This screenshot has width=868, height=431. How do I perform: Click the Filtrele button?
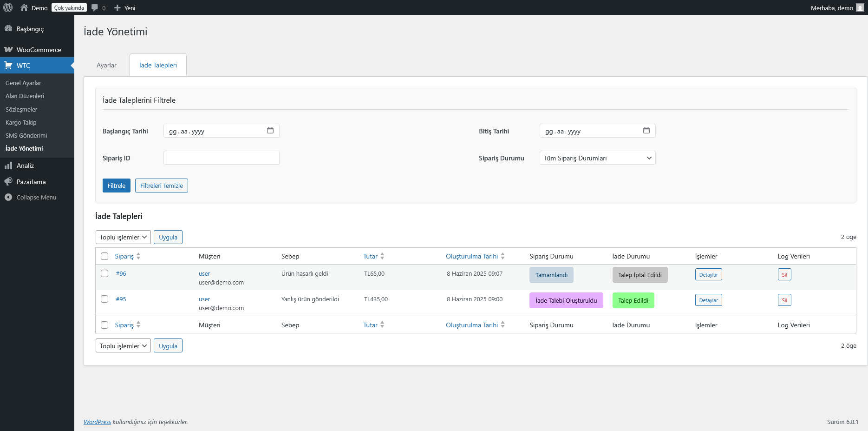117,186
